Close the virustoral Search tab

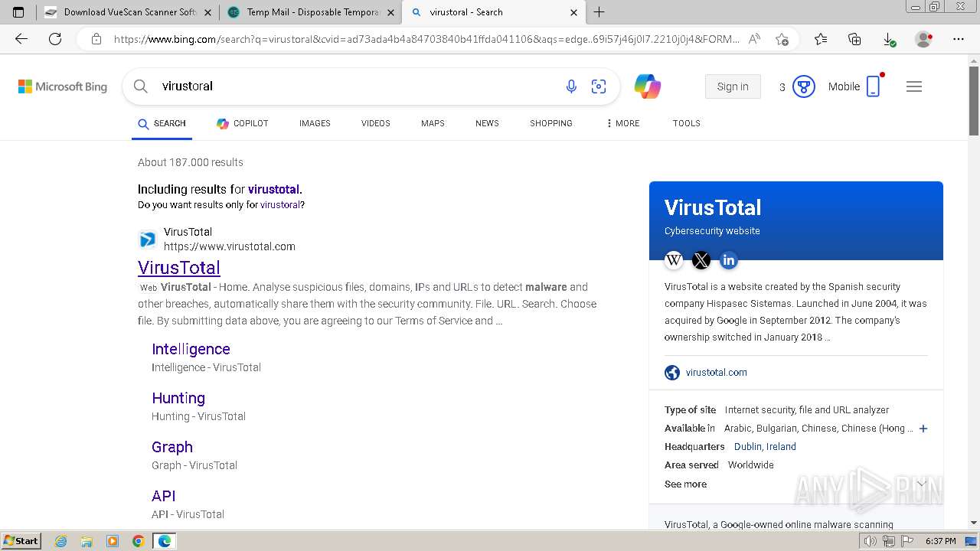click(x=574, y=12)
